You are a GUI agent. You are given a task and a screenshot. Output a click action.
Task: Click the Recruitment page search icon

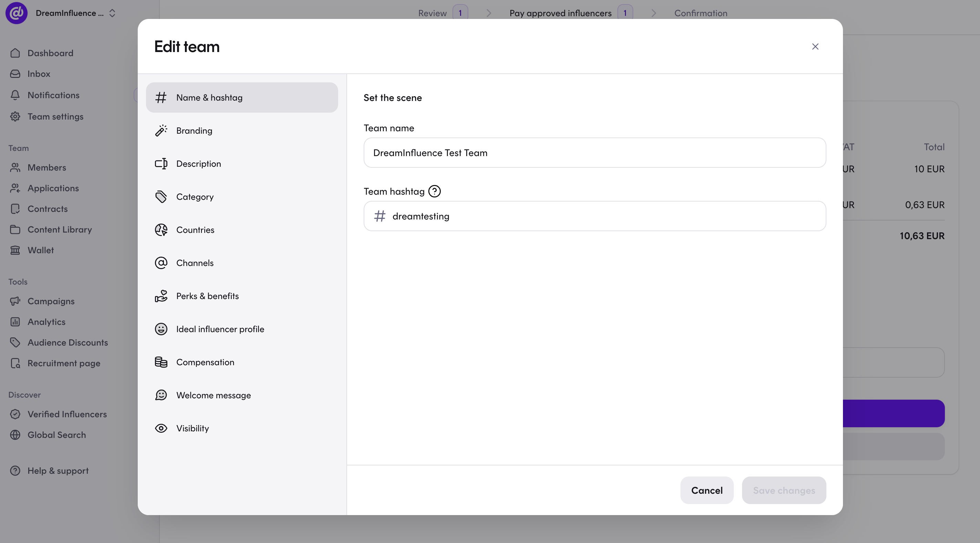click(15, 363)
